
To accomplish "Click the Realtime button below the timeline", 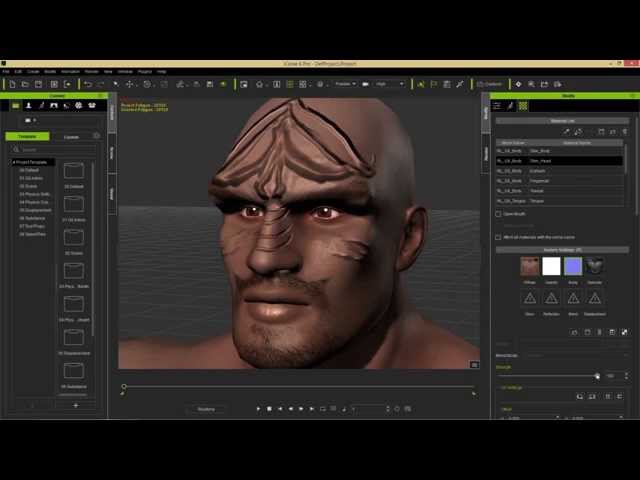I will [206, 409].
